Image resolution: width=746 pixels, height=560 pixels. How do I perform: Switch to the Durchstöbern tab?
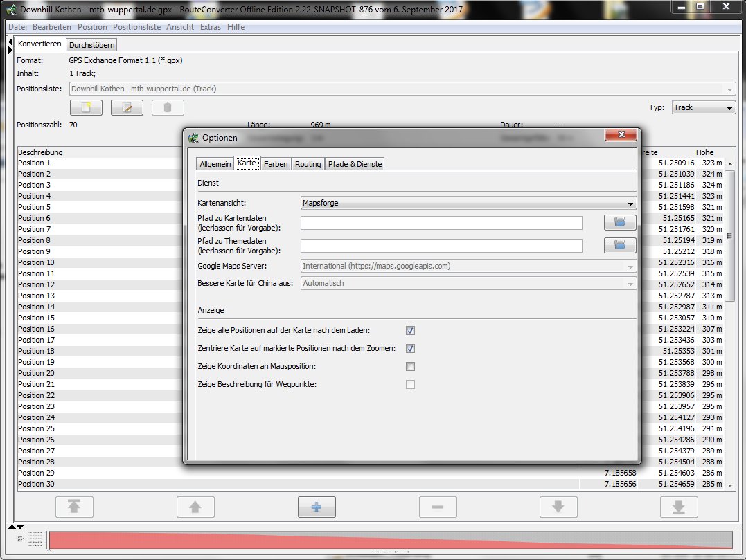click(91, 44)
